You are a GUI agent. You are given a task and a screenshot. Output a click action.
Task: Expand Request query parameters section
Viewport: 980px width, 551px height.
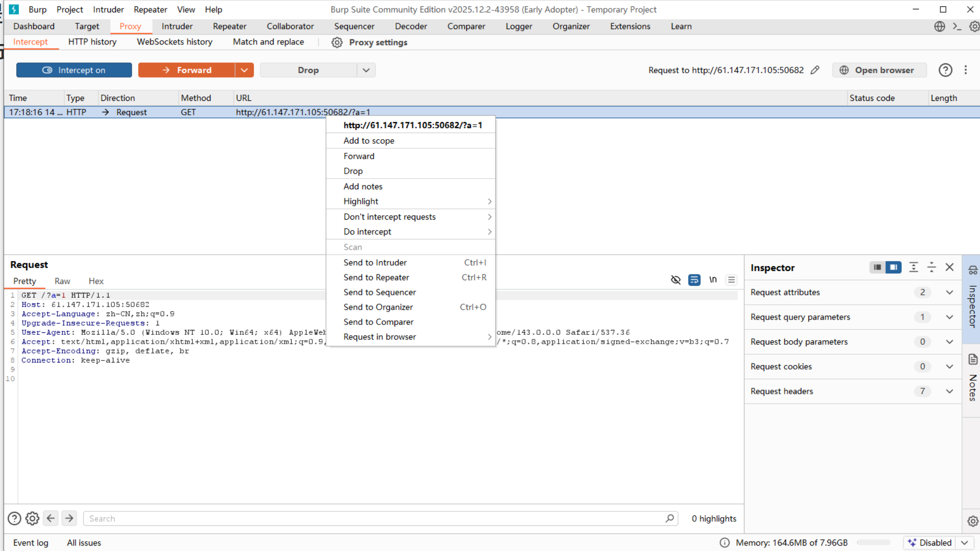(949, 317)
